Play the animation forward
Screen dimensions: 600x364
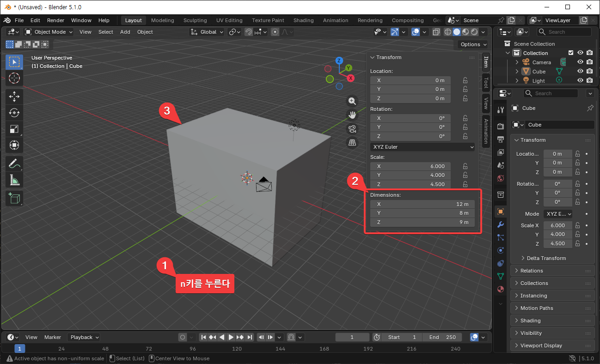(x=231, y=337)
